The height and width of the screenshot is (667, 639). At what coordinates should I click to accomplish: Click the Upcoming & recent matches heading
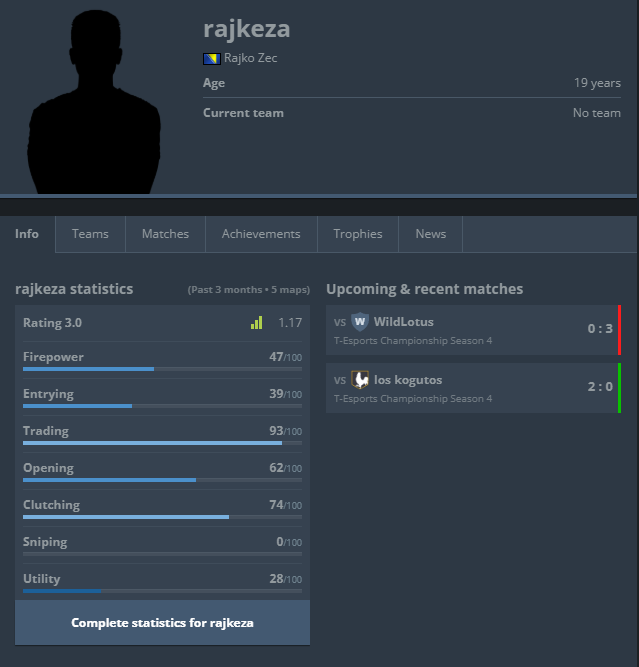pos(425,289)
